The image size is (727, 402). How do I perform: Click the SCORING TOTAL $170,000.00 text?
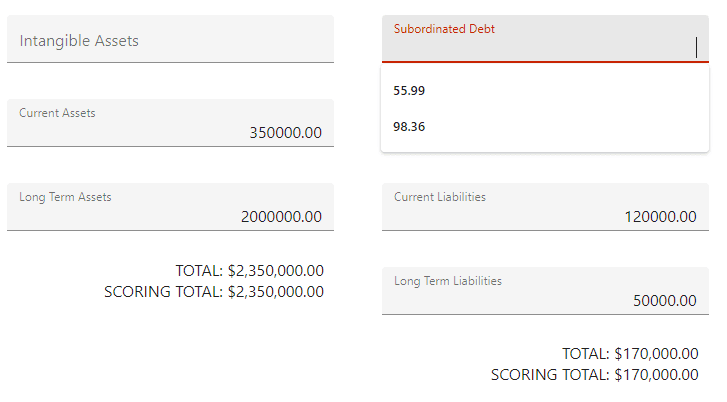tap(594, 375)
